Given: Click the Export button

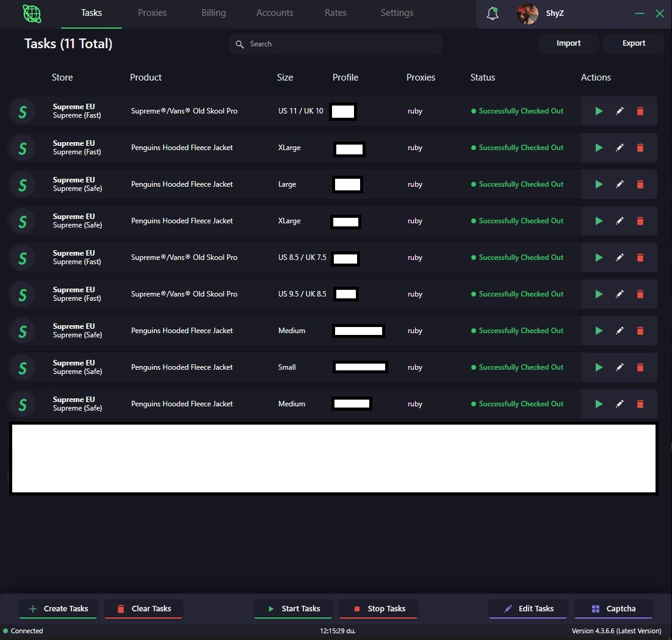Looking at the screenshot, I should coord(634,43).
